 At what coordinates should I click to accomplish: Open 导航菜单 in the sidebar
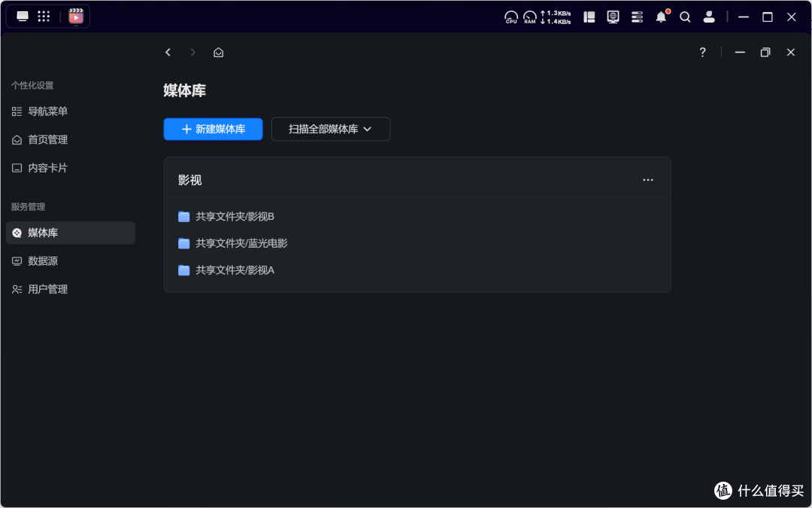[71, 111]
